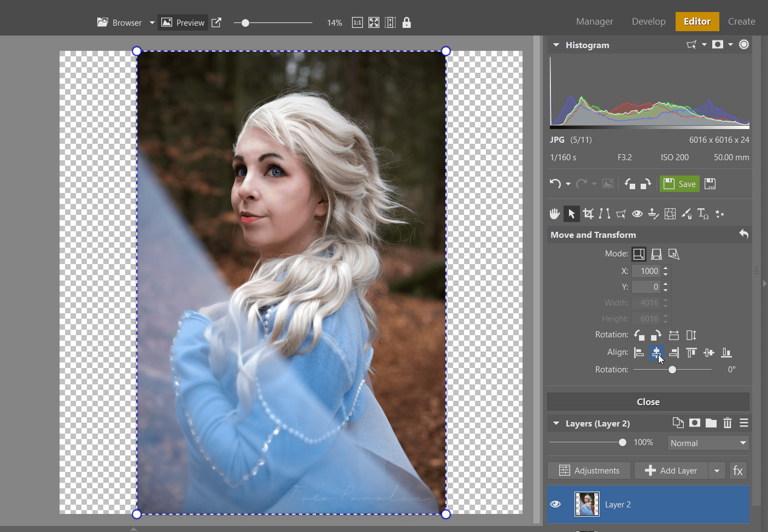This screenshot has width=768, height=532.
Task: Flip layer horizontally
Action: point(674,335)
